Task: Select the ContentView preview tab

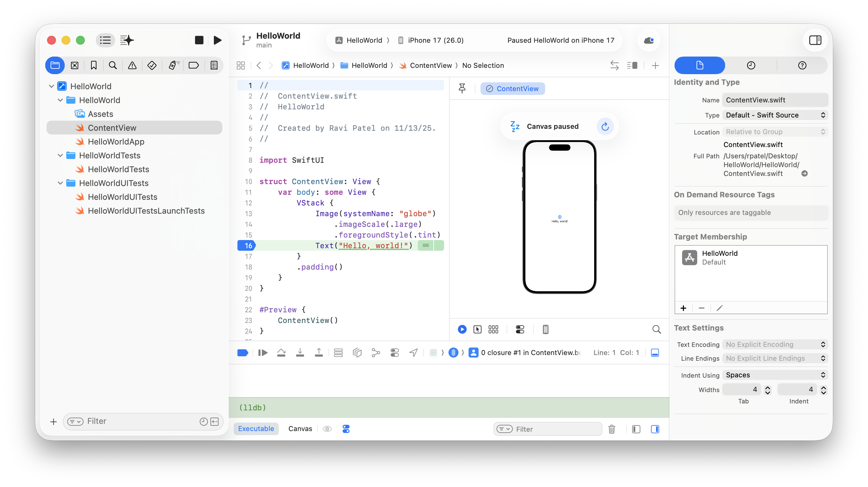Action: (x=512, y=89)
